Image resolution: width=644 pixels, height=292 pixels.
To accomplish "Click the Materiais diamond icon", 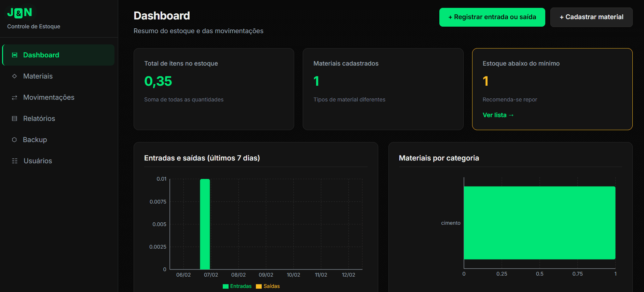I will coord(14,76).
